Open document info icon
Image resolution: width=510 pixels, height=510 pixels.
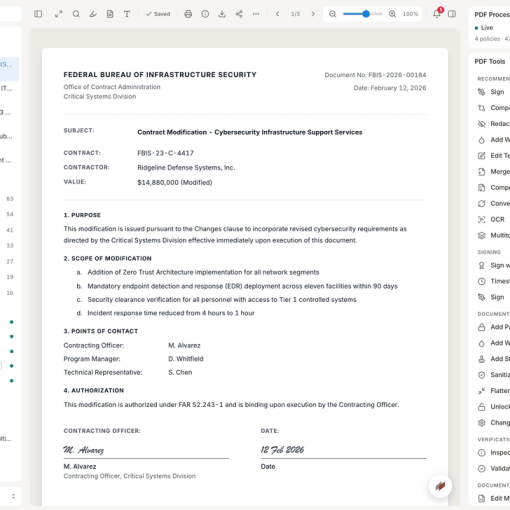coord(205,14)
